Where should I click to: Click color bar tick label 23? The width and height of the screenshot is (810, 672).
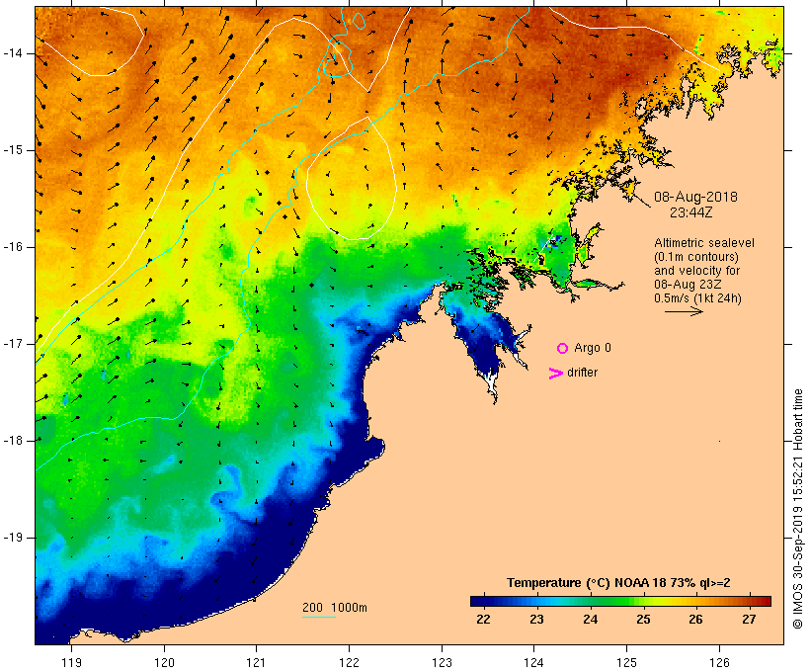point(536,620)
